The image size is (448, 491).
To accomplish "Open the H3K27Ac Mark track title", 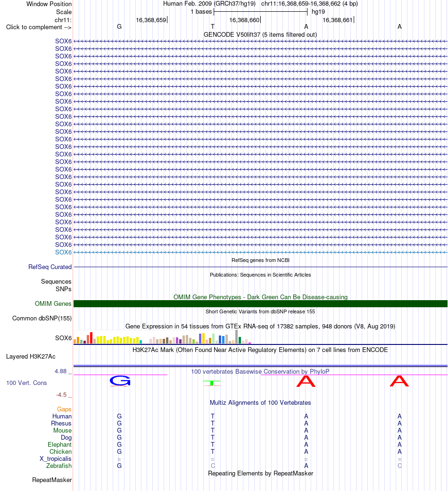I will (260, 350).
